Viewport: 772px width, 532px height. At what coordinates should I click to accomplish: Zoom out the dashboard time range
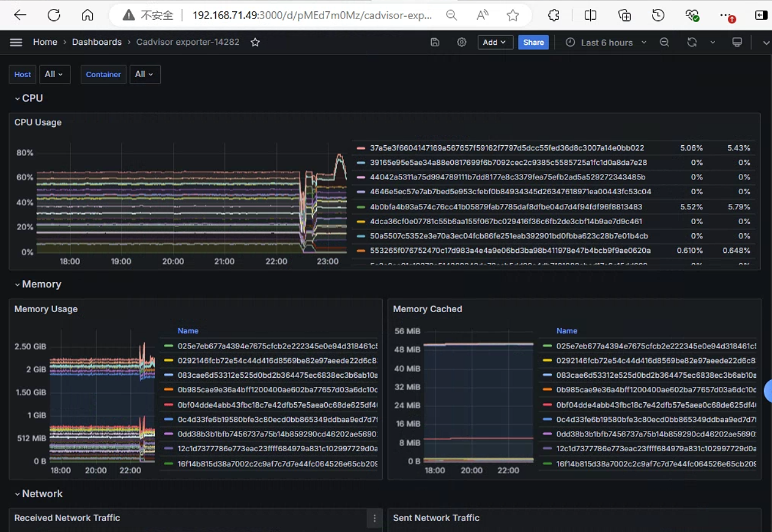pyautogui.click(x=664, y=42)
